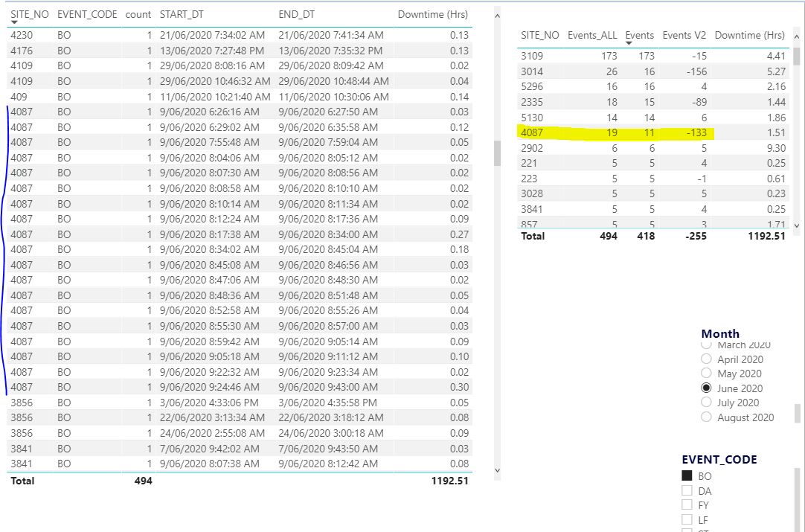Click the up arrow of the event detail table scrollbar
The width and height of the screenshot is (805, 532).
tap(497, 16)
